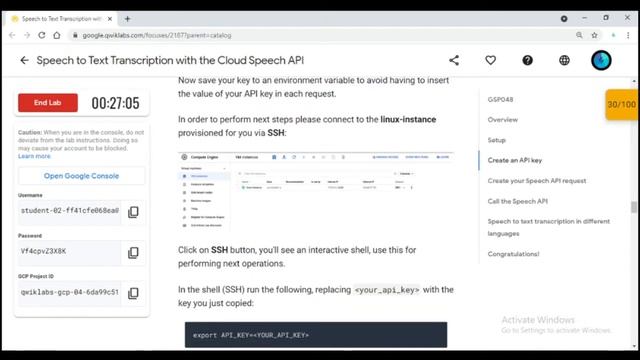The height and width of the screenshot is (360, 640).
Task: Open the user profile avatar
Action: [601, 60]
